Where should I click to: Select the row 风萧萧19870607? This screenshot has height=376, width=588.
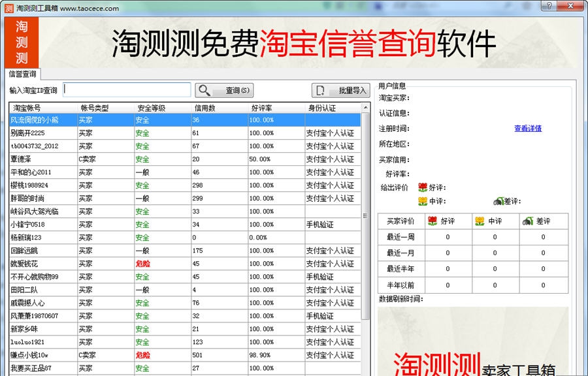click(185, 316)
